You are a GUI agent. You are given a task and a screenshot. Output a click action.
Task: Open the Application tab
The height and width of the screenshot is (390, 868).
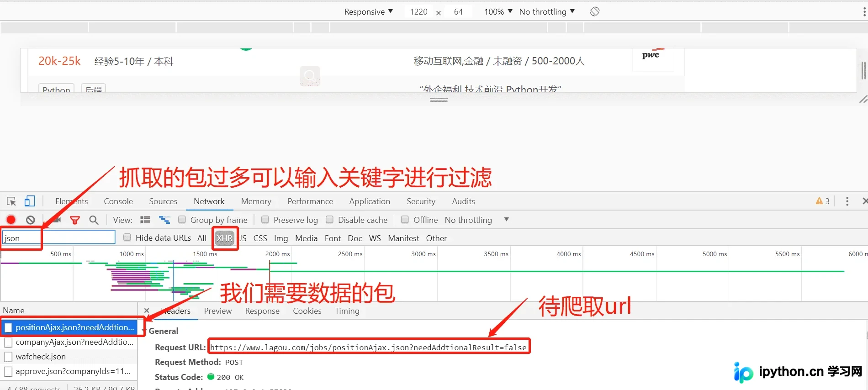tap(370, 201)
